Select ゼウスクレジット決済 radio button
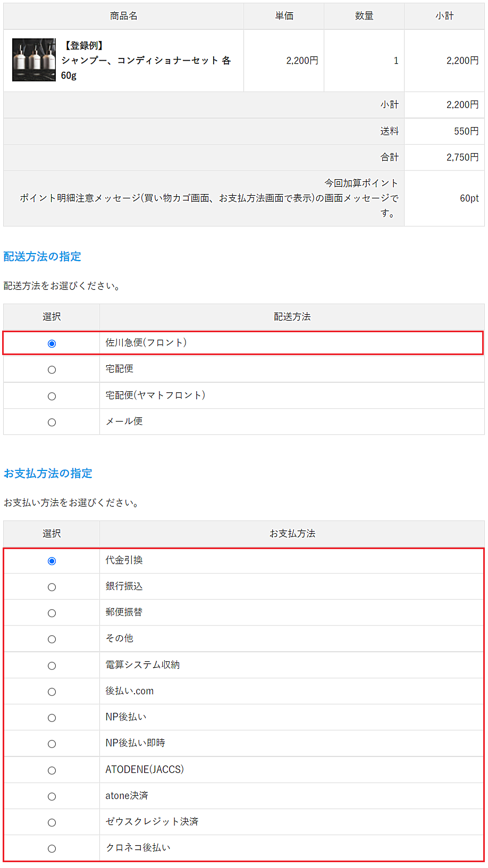 [52, 822]
